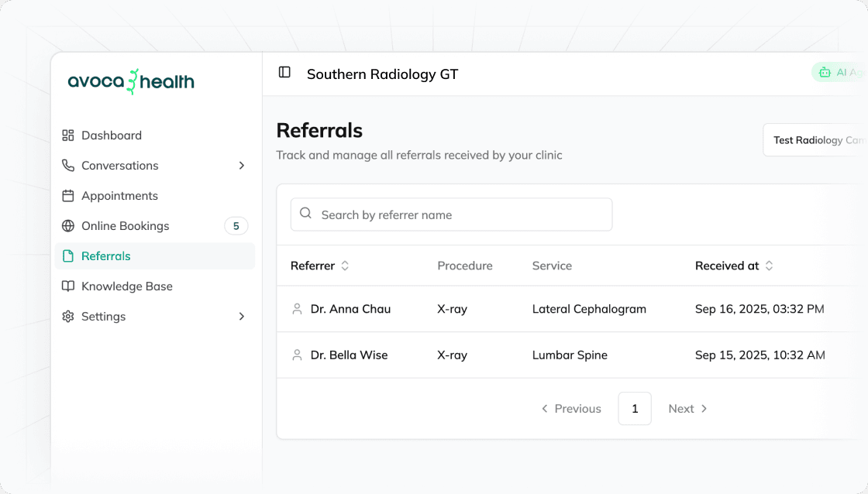Click the search by referrer name field
This screenshot has height=494, width=868.
(x=451, y=214)
